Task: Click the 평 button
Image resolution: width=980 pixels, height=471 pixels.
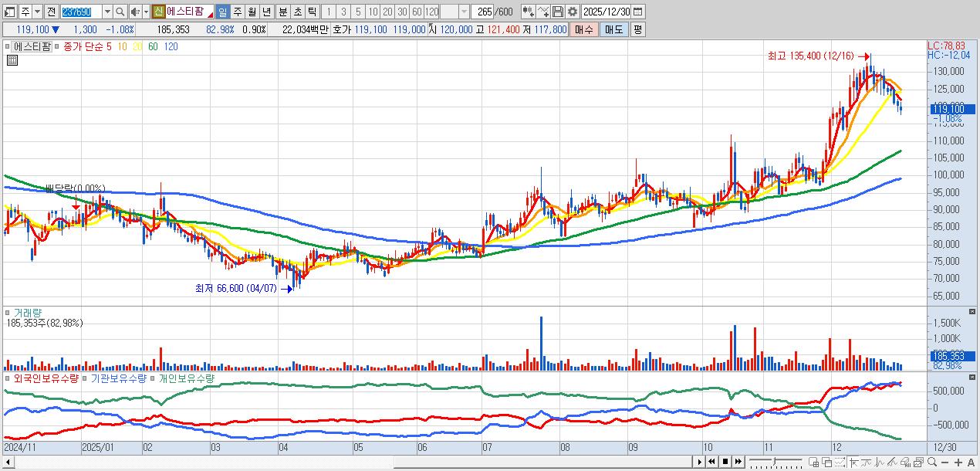Action: pos(637,29)
